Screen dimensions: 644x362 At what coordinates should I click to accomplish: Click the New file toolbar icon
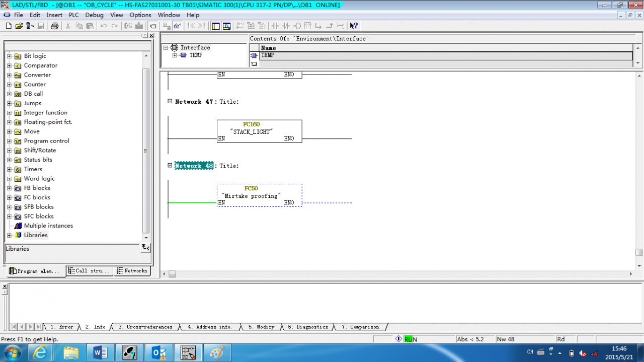point(9,26)
